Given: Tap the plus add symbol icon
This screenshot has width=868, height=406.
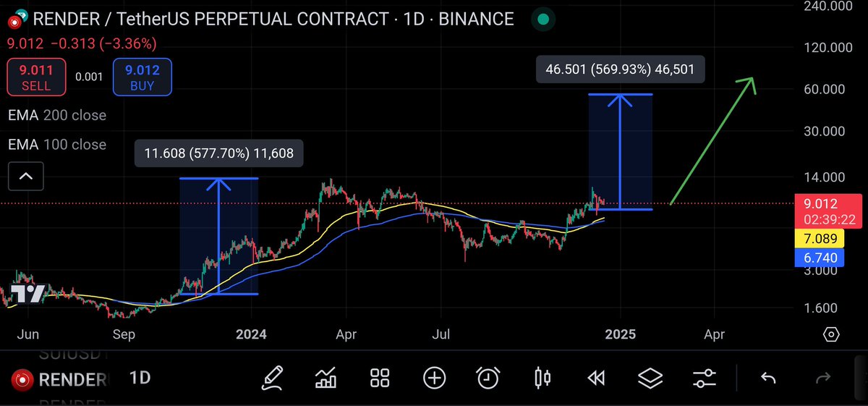Looking at the screenshot, I should [x=434, y=378].
